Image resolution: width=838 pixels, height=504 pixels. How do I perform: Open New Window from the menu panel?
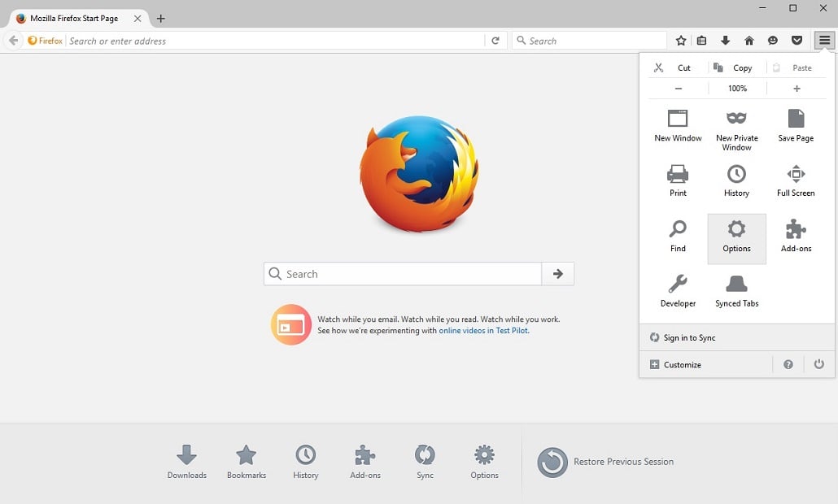[x=679, y=126]
